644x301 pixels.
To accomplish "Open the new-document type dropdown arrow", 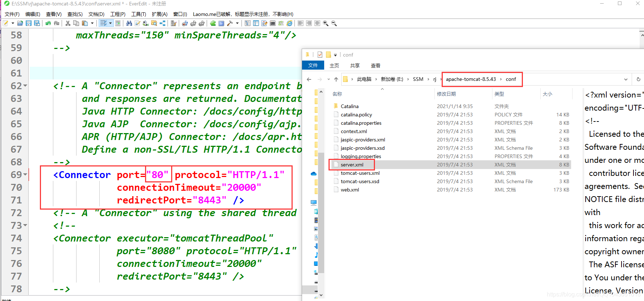I will click(x=13, y=23).
